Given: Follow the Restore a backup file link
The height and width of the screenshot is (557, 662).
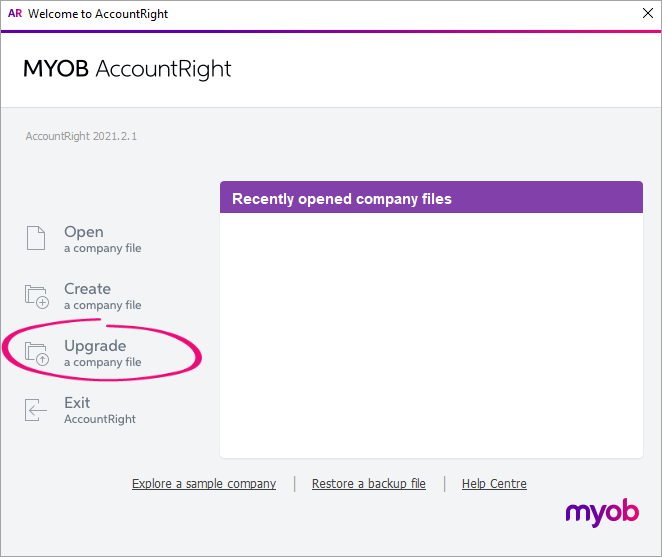Looking at the screenshot, I should (x=369, y=484).
